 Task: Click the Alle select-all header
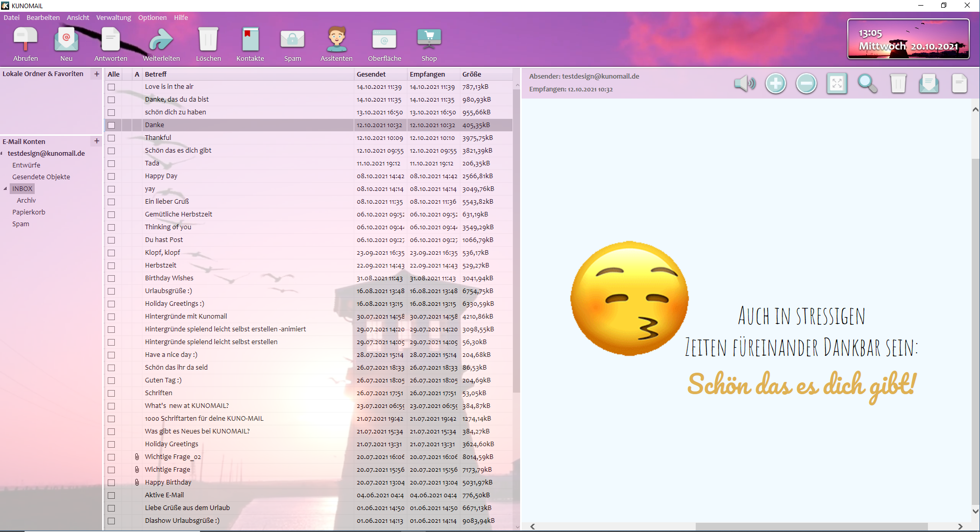click(x=114, y=74)
